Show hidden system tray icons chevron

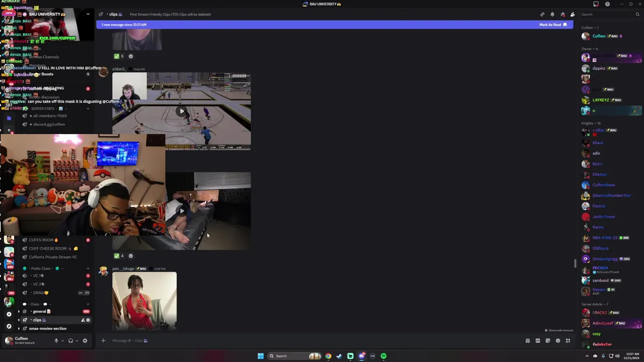[586, 356]
